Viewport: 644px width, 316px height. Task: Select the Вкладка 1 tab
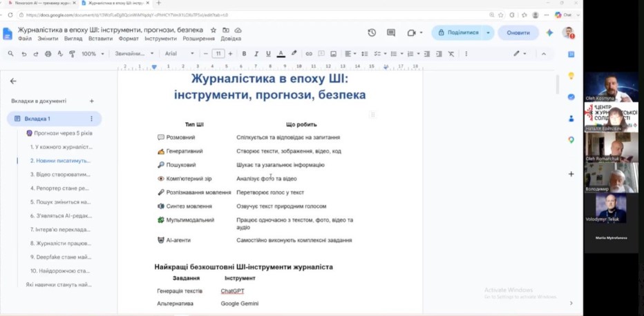54,119
